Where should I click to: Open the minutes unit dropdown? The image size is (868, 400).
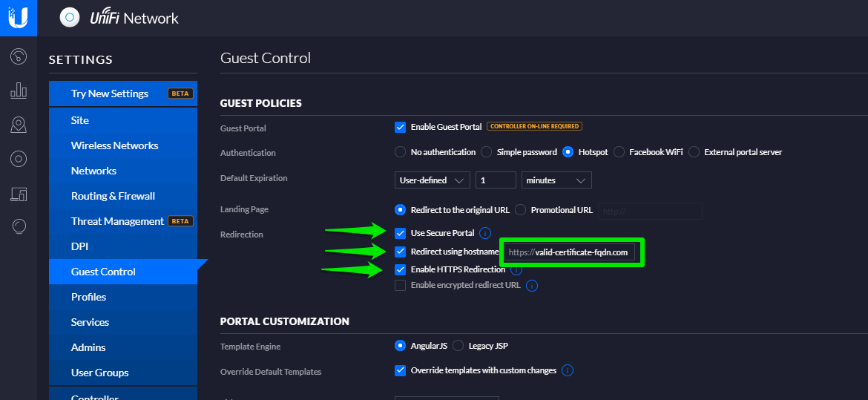coord(556,180)
